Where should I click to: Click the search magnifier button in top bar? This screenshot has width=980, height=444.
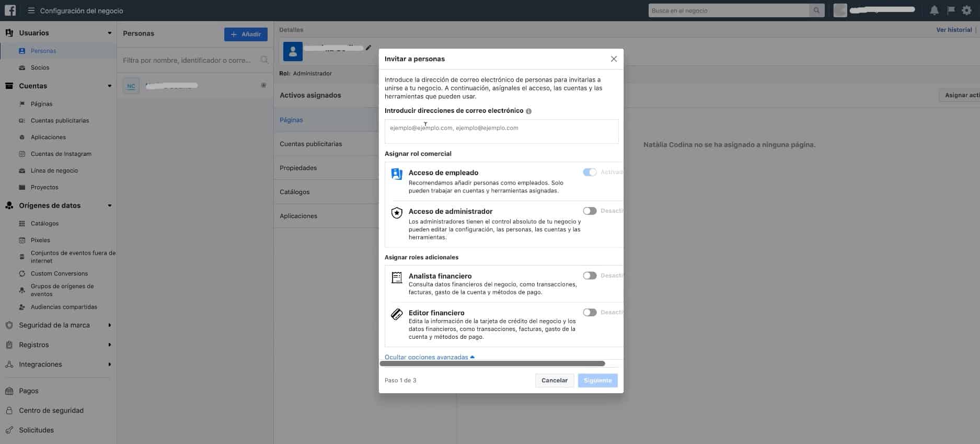[816, 10]
